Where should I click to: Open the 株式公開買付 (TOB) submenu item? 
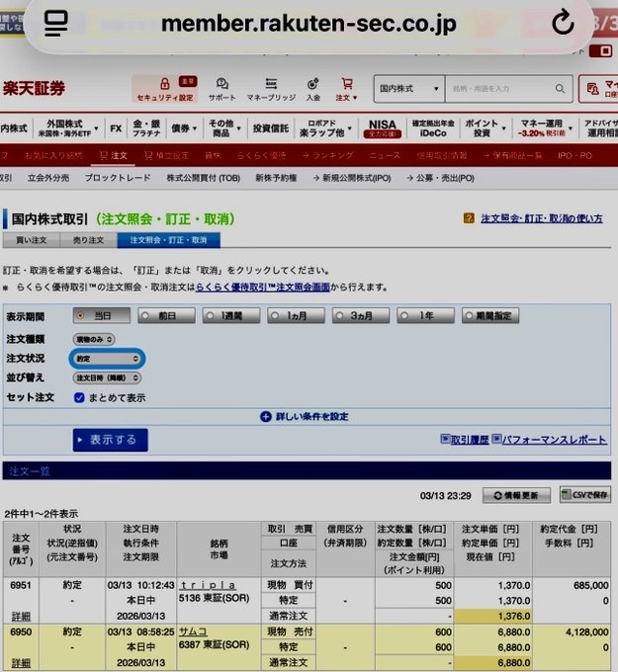pyautogui.click(x=204, y=178)
